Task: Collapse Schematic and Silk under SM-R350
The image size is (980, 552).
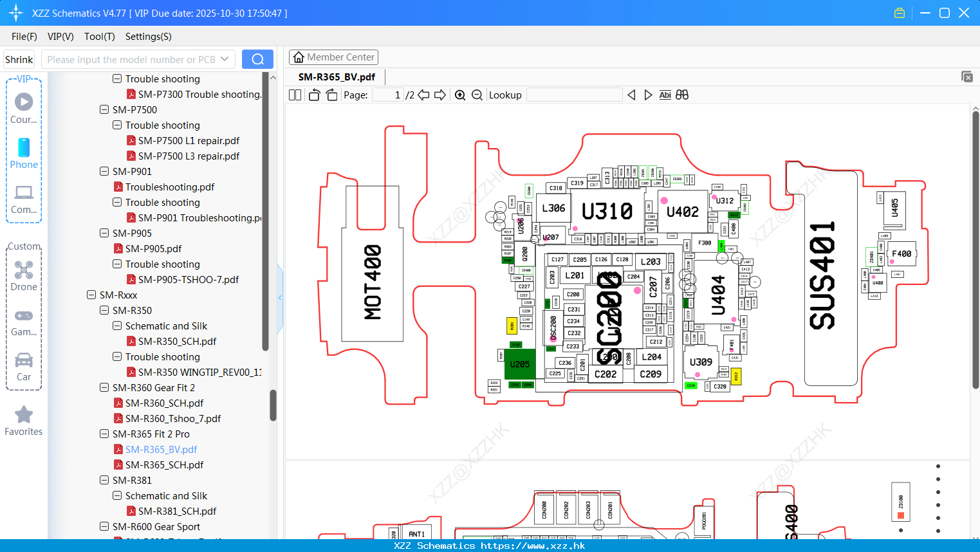Action: coord(117,326)
